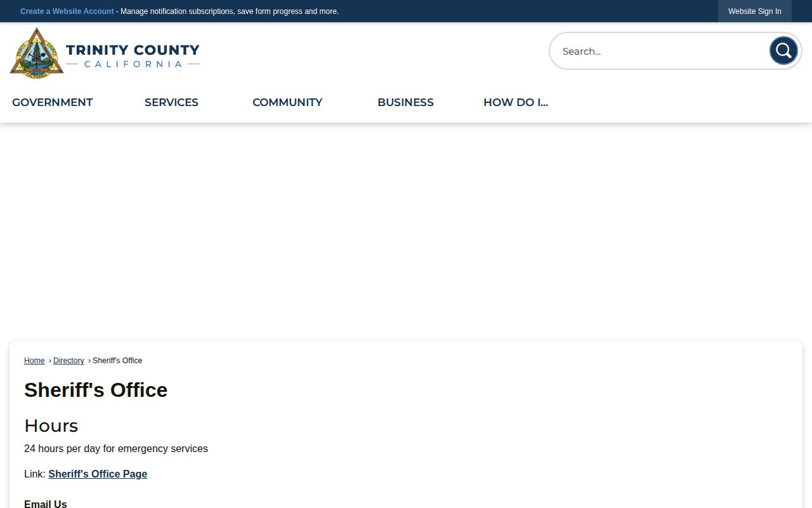Image resolution: width=812 pixels, height=508 pixels.
Task: Click the '24 hours per day for emergency services' text
Action: [116, 448]
